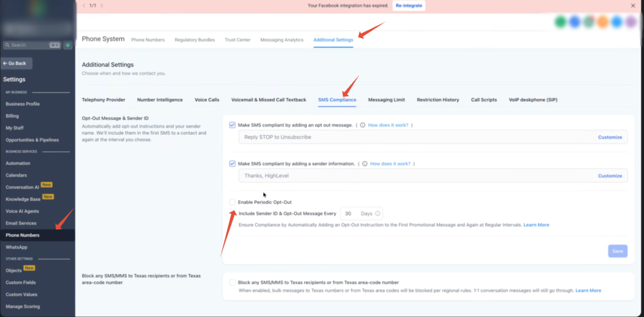Open Manage Scoring in sidebar
Screen dimensions: 644x317
click(22, 306)
